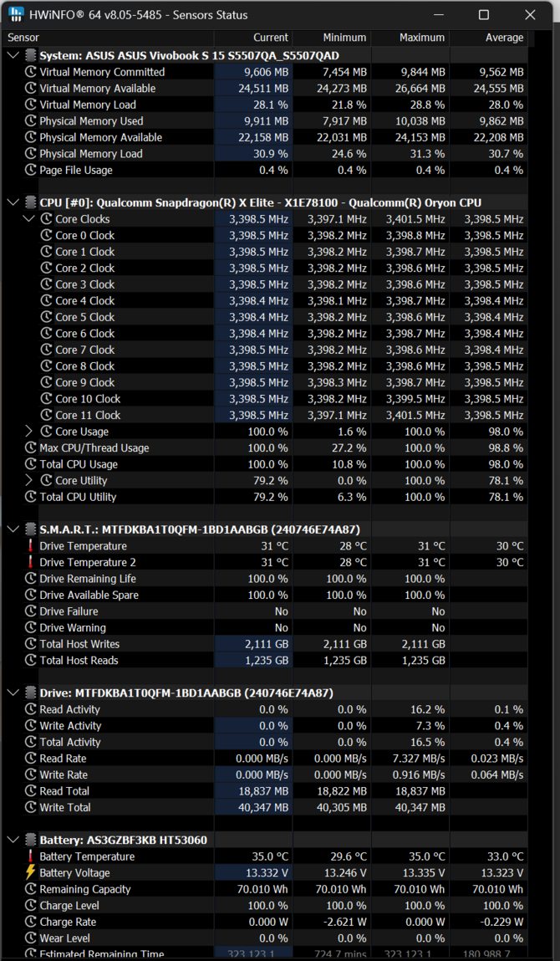Click the battery section chip icon
This screenshot has width=560, height=961.
[30, 841]
